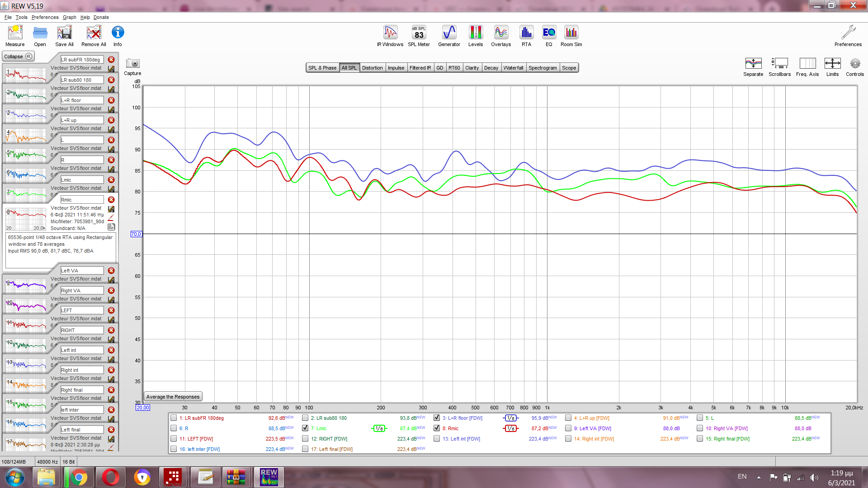868x488 pixels.
Task: Uncheck trace 7: Lmic
Action: 305,428
